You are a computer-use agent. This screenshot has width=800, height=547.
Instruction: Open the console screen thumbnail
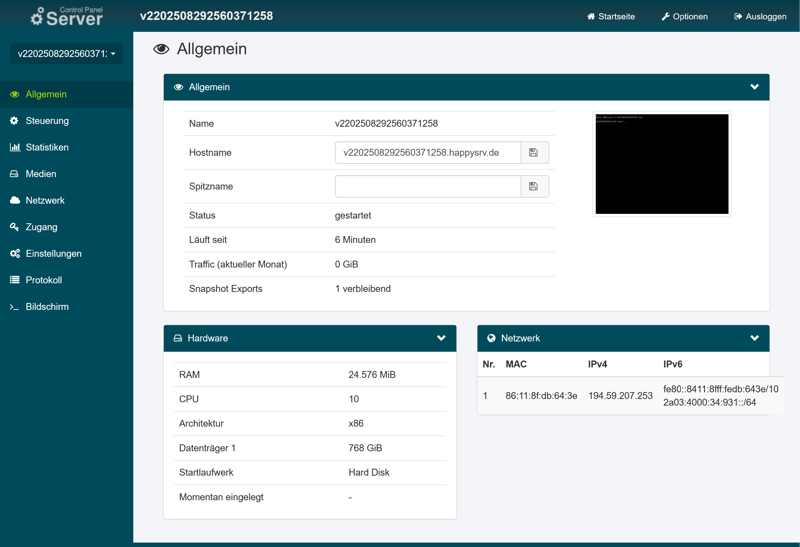(x=662, y=164)
